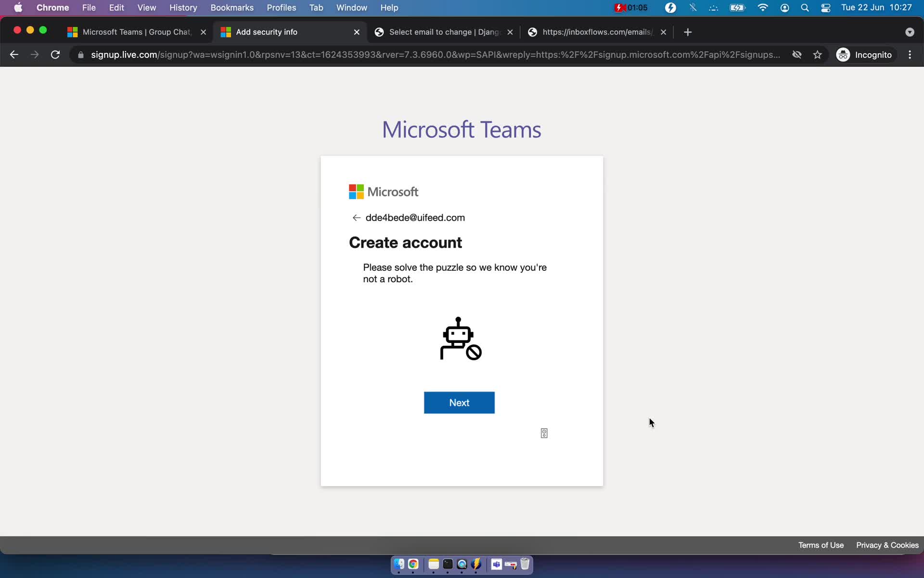Click the battery status icon
Viewport: 924px width, 578px height.
pos(736,7)
